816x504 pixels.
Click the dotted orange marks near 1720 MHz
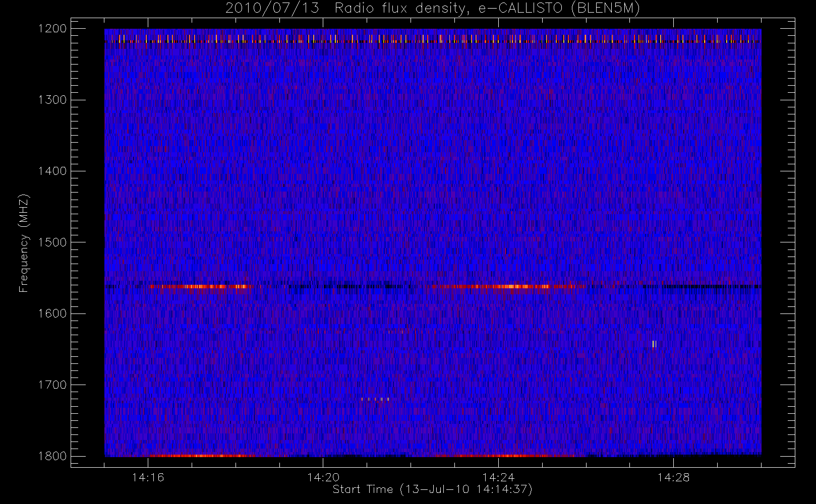(x=375, y=399)
